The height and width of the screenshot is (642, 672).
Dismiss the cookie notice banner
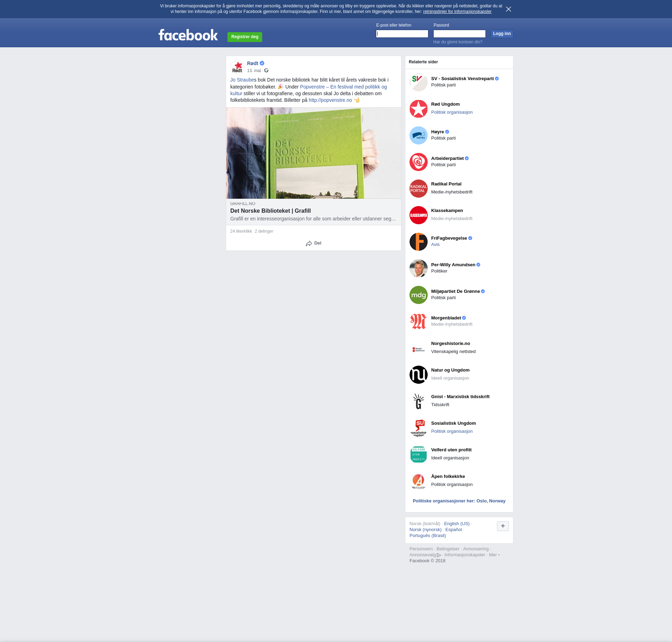coord(508,9)
